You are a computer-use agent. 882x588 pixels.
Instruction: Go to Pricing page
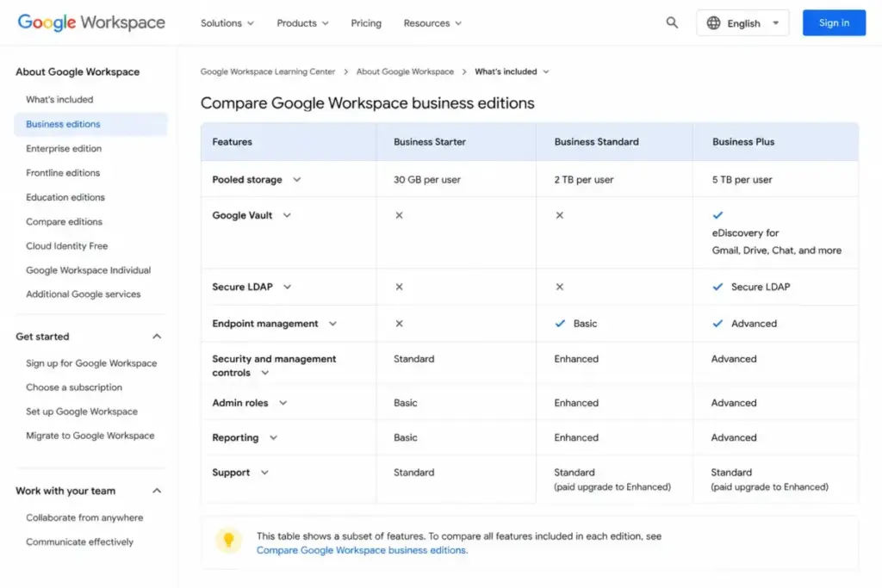point(366,23)
